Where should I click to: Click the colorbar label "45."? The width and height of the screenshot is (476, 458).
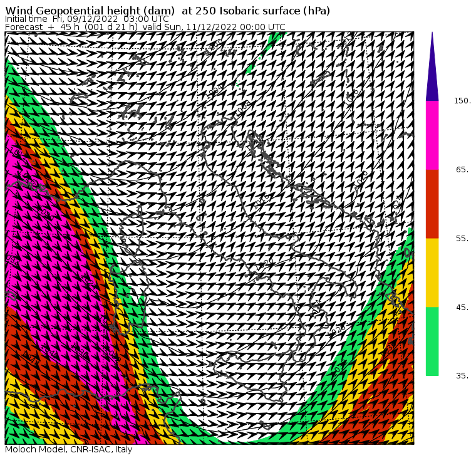[462, 308]
